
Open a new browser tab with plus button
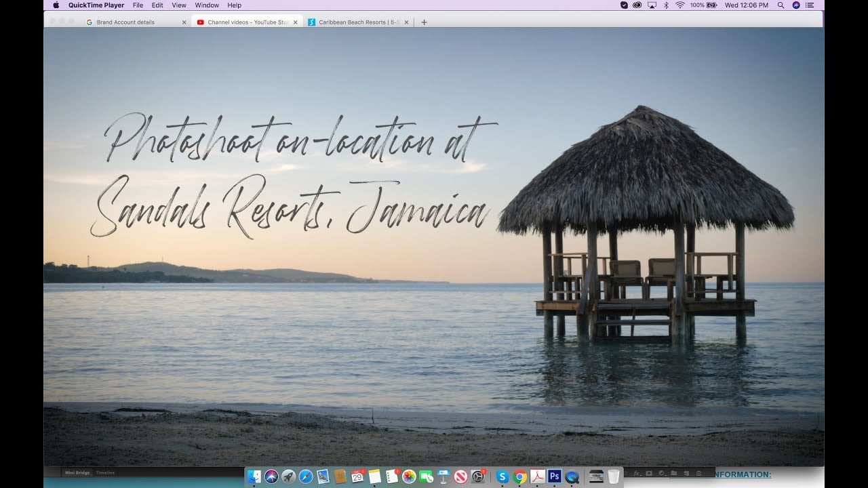coord(425,22)
